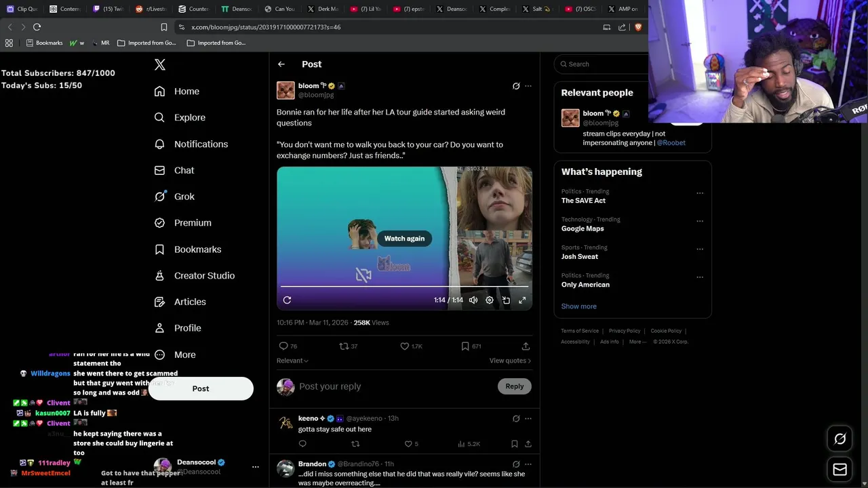Reply to keeno's comment
868x488 pixels.
click(302, 444)
